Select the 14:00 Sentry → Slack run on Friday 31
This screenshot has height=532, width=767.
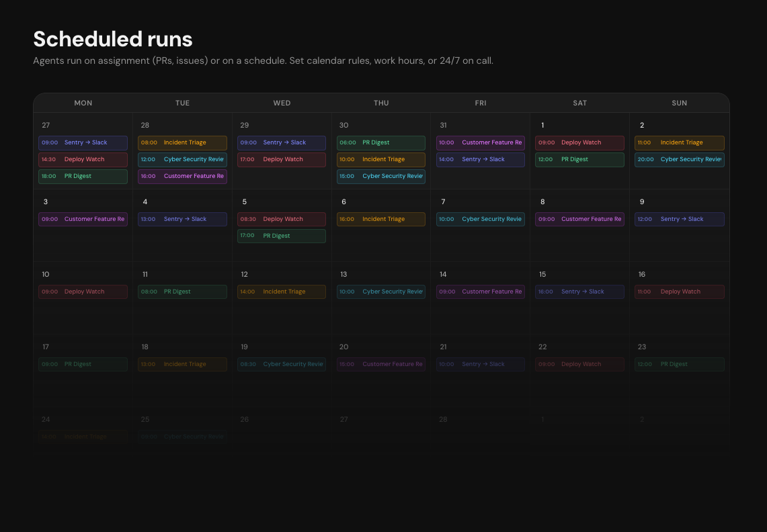pyautogui.click(x=481, y=159)
